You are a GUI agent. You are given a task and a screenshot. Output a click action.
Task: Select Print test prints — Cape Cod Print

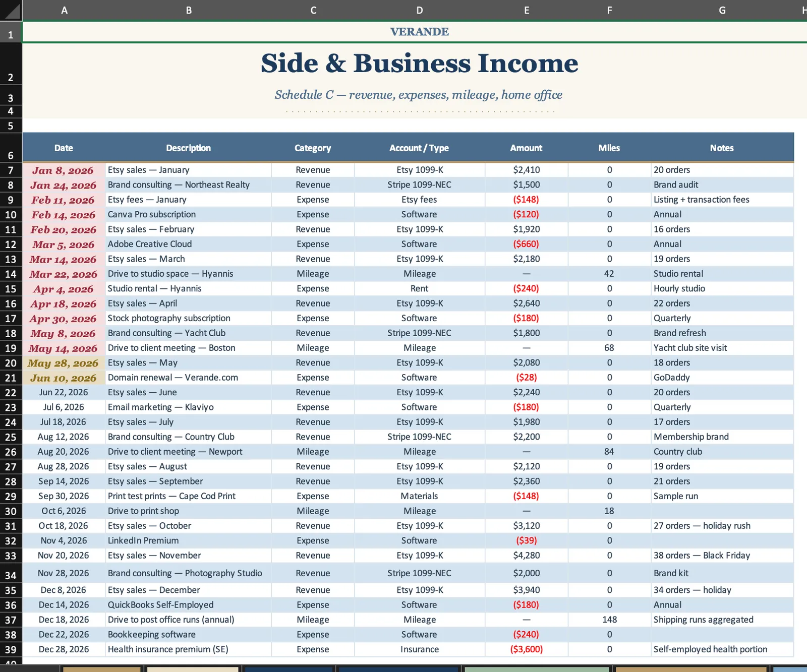[x=189, y=497]
